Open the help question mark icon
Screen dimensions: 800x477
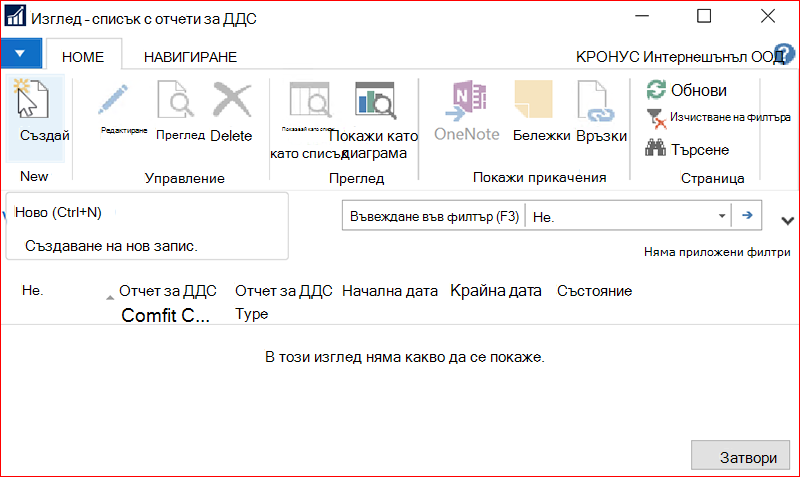click(784, 54)
